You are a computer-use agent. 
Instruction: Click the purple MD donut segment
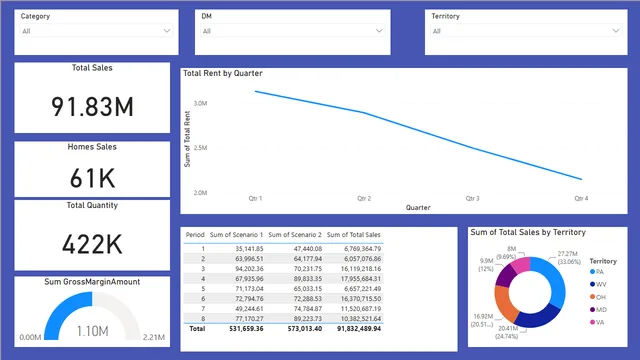505,275
